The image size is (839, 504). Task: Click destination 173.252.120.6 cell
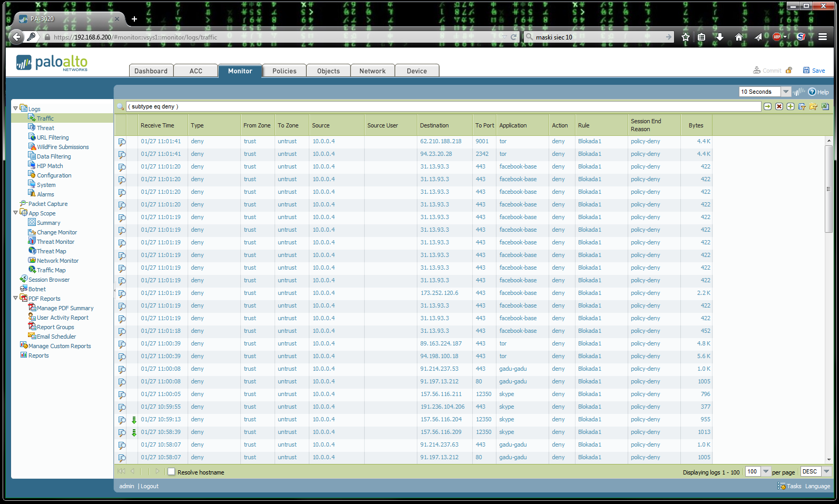coord(440,293)
